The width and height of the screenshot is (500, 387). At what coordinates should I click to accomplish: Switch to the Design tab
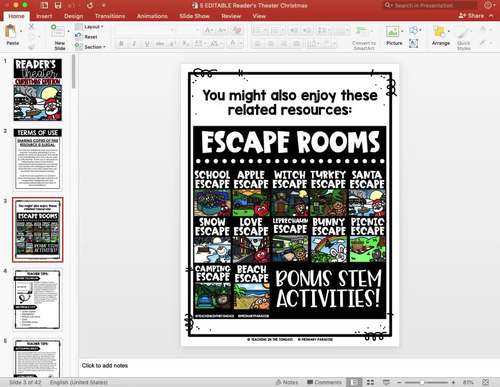point(74,16)
